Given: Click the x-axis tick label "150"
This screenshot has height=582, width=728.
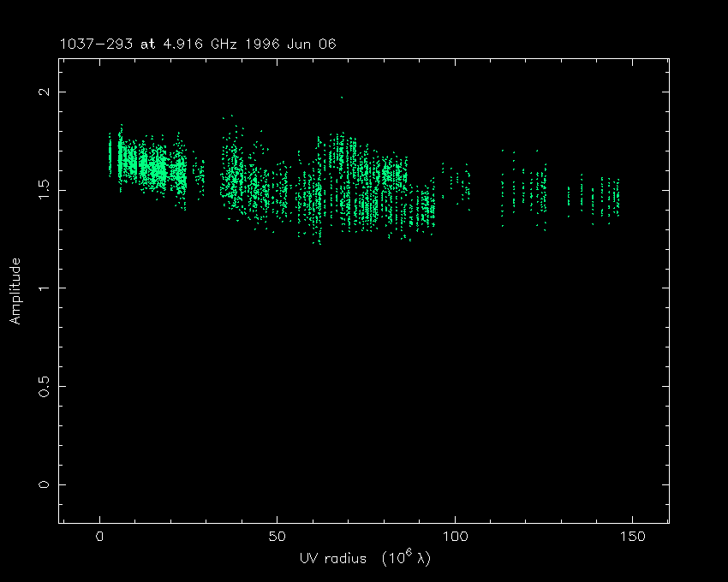Looking at the screenshot, I should pos(631,537).
